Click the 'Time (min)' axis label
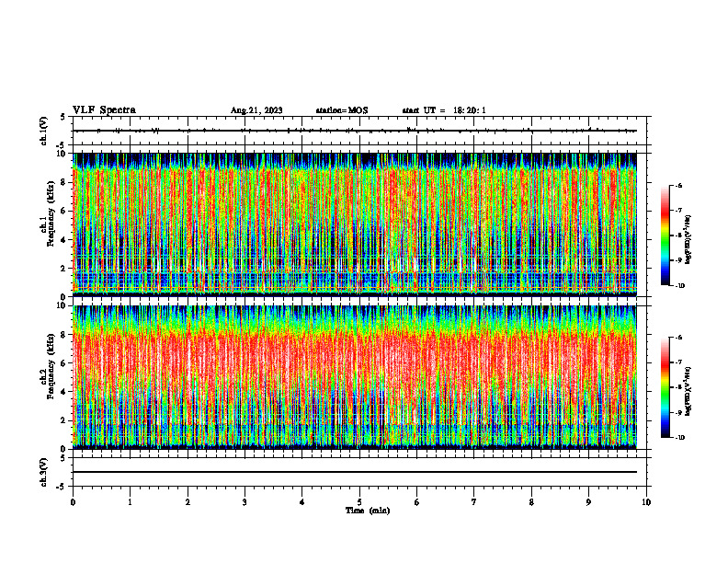 pyautogui.click(x=368, y=511)
